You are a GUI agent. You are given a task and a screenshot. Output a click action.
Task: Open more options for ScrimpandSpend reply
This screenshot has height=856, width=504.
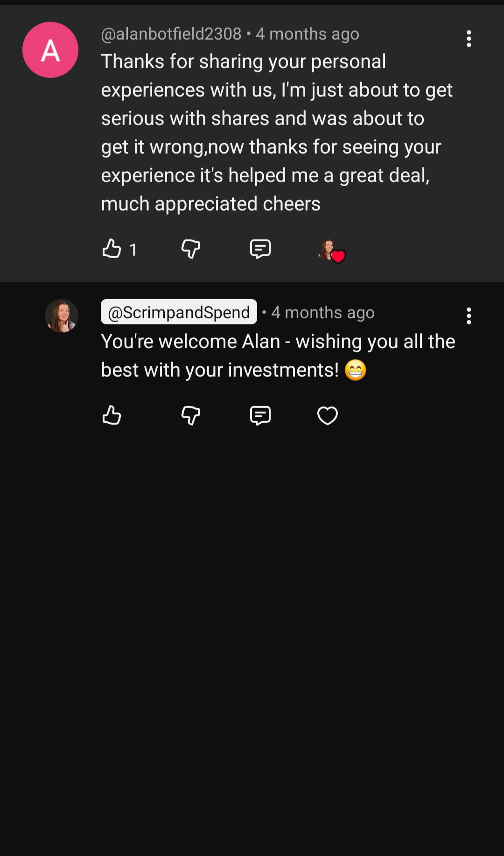point(469,316)
